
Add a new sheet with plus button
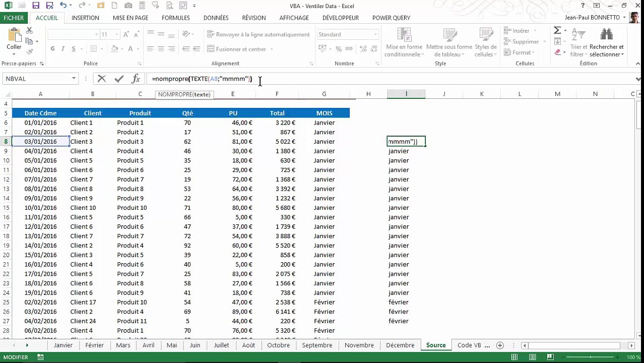click(500, 345)
